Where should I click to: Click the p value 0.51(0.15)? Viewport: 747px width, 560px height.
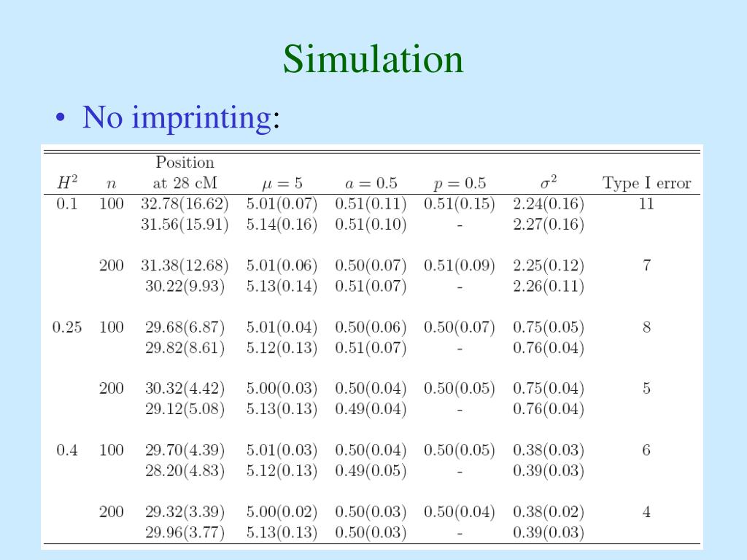coord(460,204)
